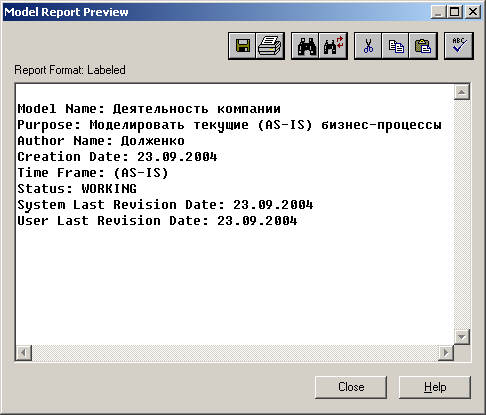Print the report with printer icon
The height and width of the screenshot is (415, 486).
click(270, 46)
